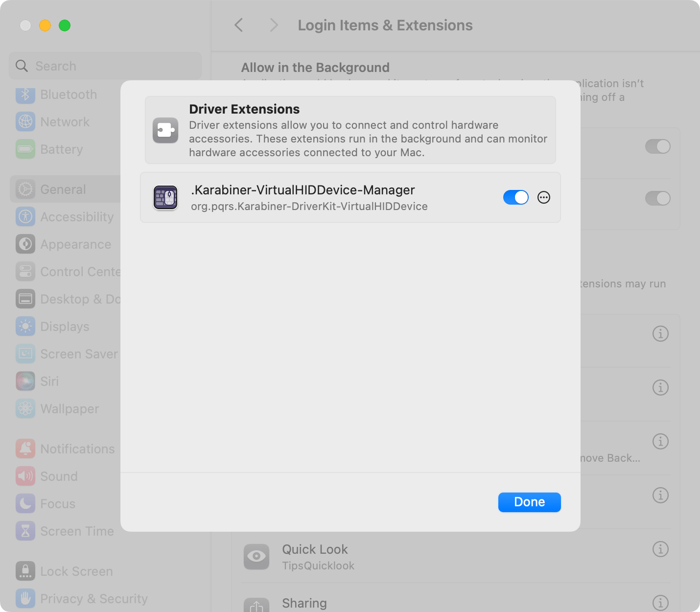Open Notifications settings in sidebar

[x=65, y=449]
